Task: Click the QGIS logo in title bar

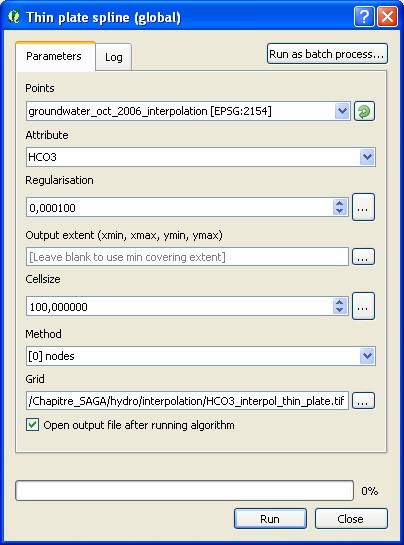Action: pos(14,16)
